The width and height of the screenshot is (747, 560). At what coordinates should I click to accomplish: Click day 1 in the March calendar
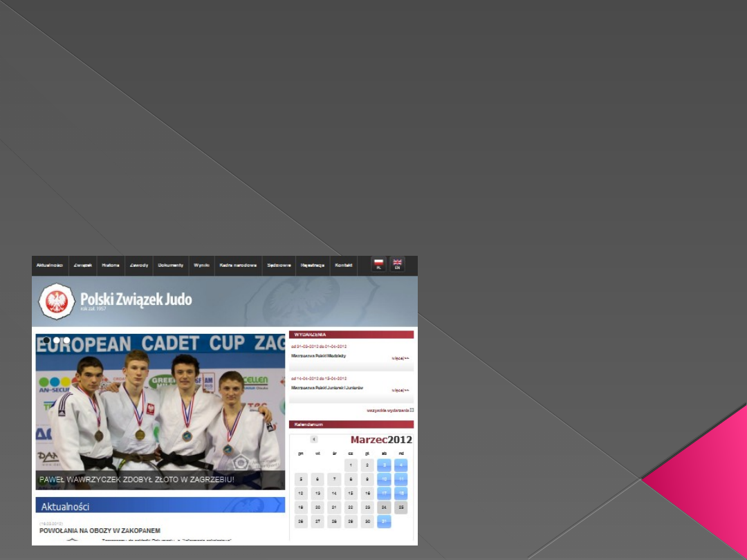click(351, 465)
